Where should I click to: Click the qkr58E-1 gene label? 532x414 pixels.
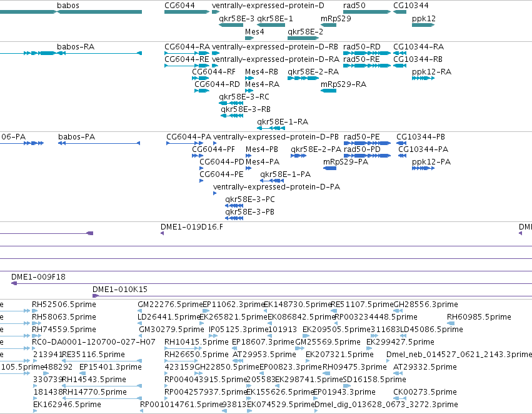click(275, 19)
